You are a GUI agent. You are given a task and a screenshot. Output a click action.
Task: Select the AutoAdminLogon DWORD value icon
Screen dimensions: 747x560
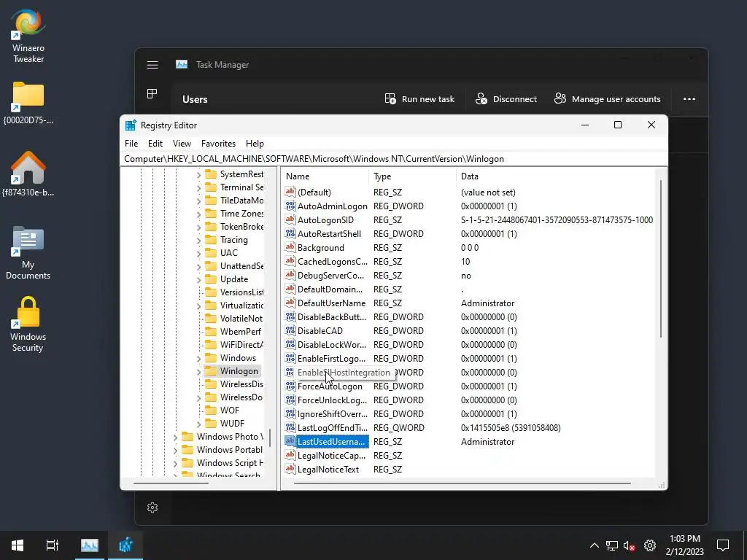[x=290, y=206]
